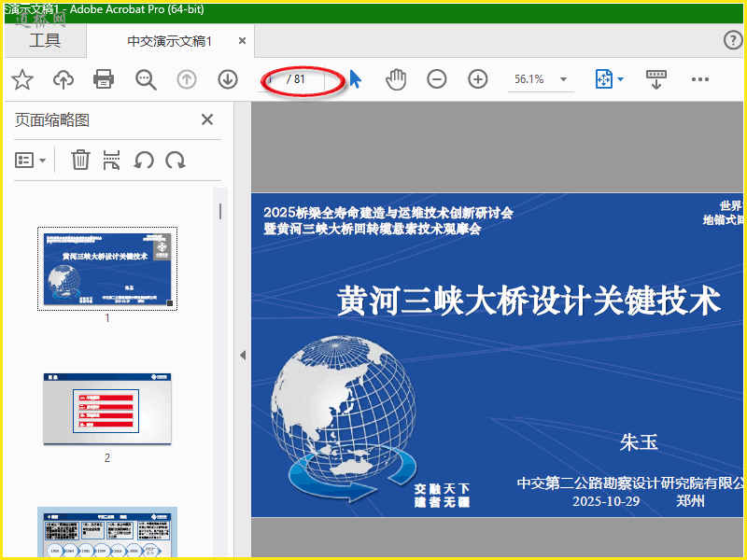Expand the fit page options arrow
The height and width of the screenshot is (560, 747).
point(620,79)
